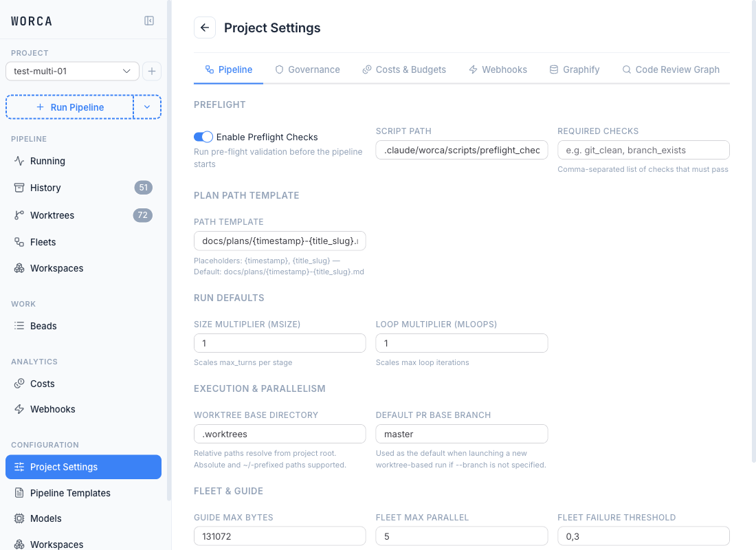The image size is (756, 550).
Task: Click the Worktrees count badge 72
Action: point(143,215)
